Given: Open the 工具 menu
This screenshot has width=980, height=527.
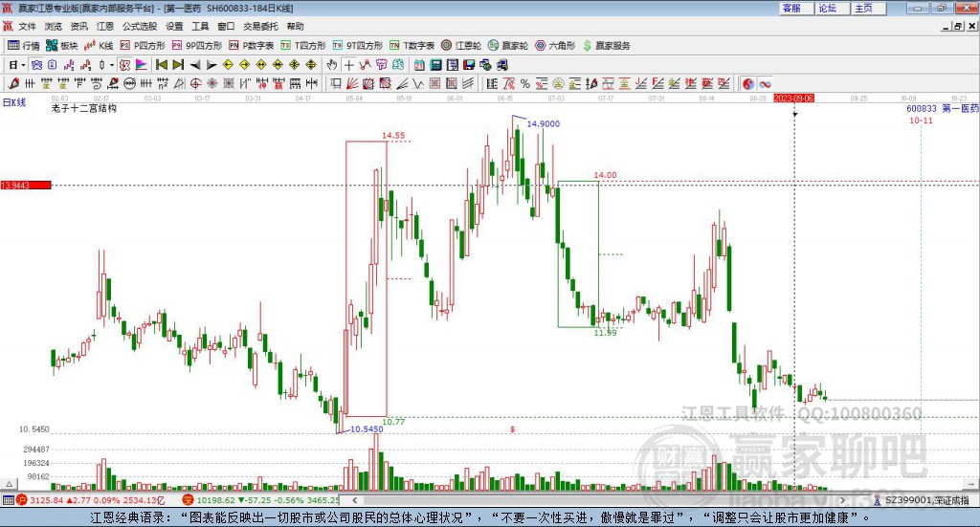Looking at the screenshot, I should [200, 26].
